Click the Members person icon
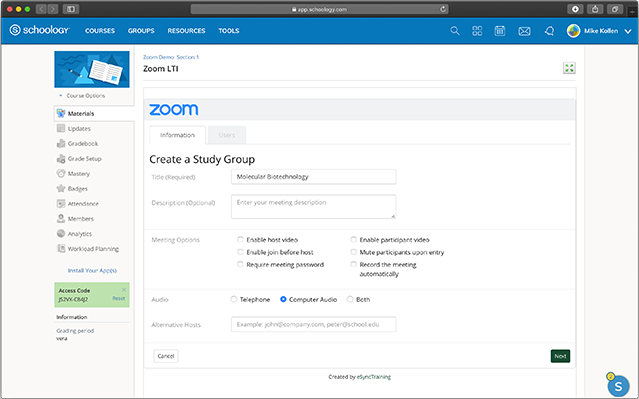 (61, 218)
